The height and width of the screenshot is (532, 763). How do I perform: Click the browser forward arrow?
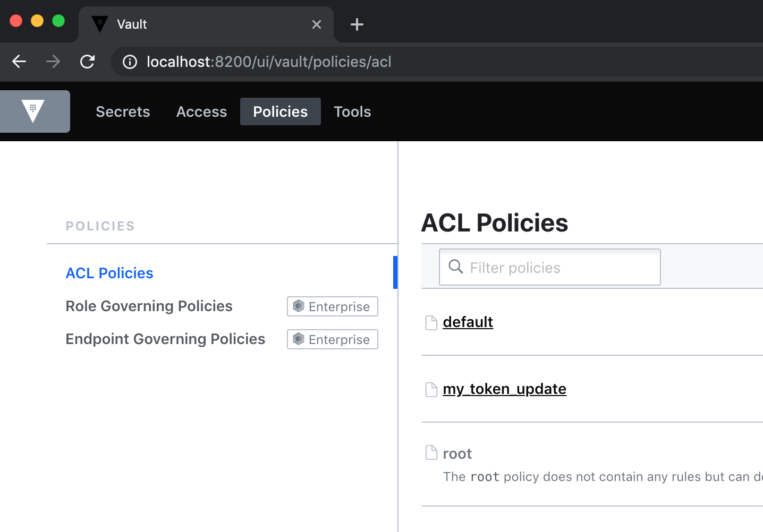tap(53, 62)
